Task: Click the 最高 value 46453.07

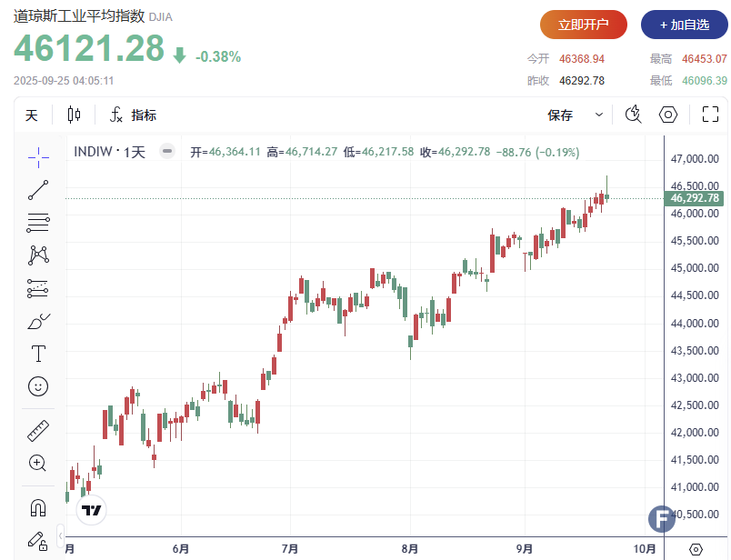Action: click(x=705, y=59)
